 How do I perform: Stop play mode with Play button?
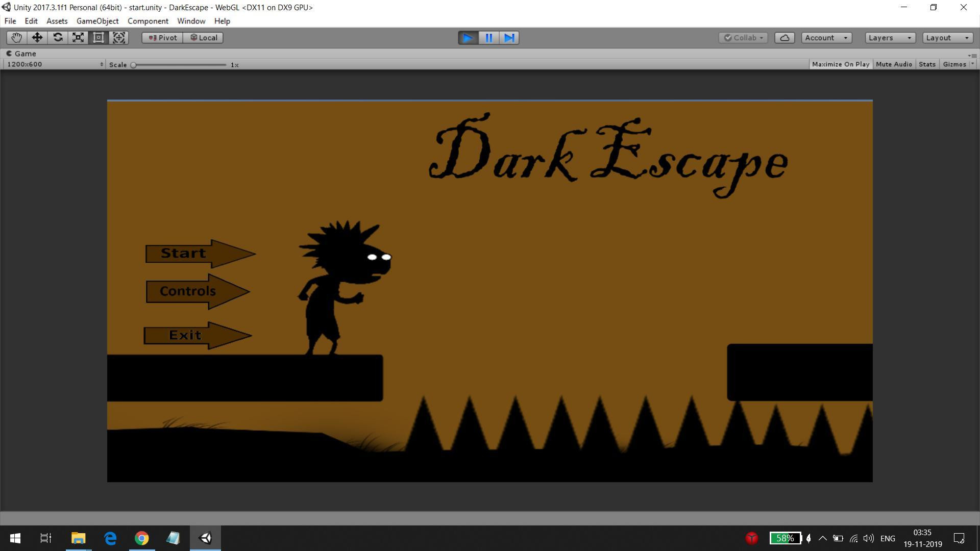(468, 38)
